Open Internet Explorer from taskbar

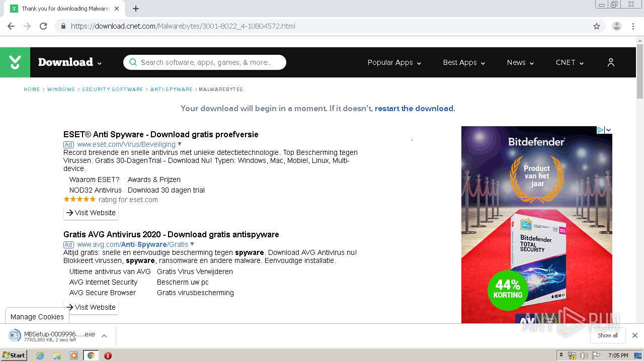click(x=40, y=355)
